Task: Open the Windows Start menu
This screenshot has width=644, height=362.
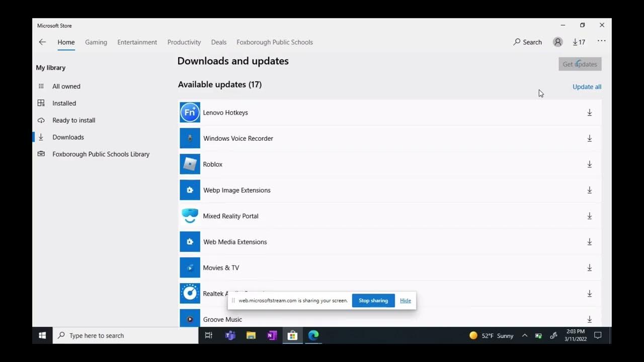Action: click(42, 335)
